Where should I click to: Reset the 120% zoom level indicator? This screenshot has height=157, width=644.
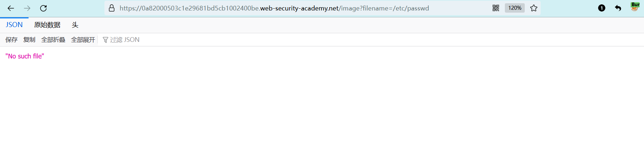point(515,8)
